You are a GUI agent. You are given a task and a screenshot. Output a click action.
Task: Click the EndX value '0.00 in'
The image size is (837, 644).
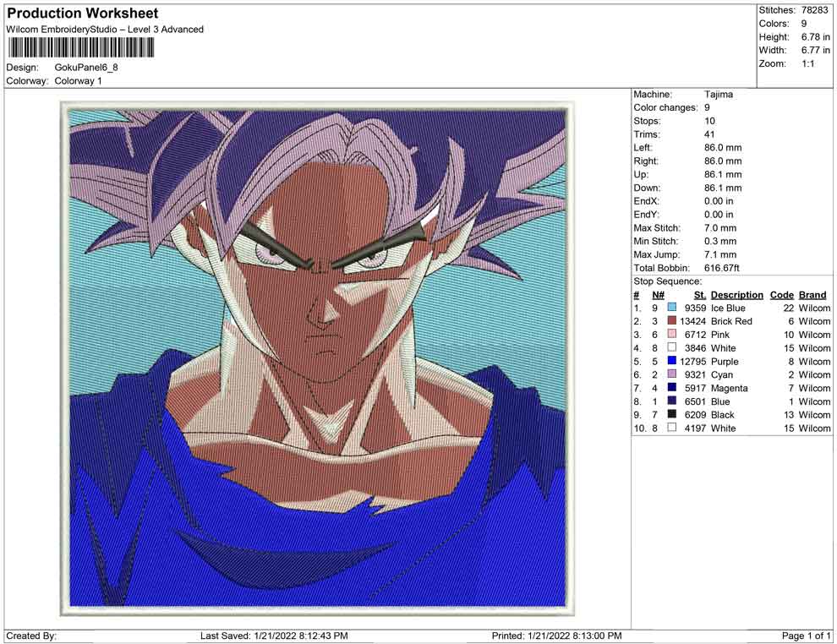pyautogui.click(x=719, y=201)
